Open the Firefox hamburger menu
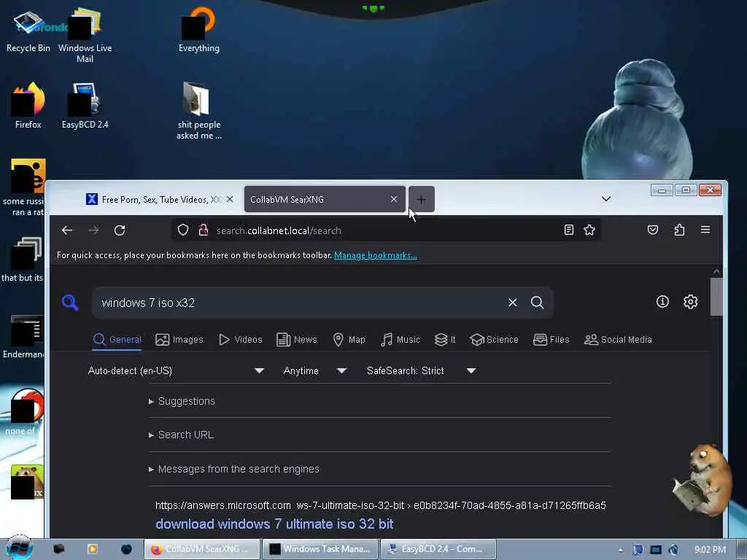This screenshot has height=560, width=747. point(705,230)
